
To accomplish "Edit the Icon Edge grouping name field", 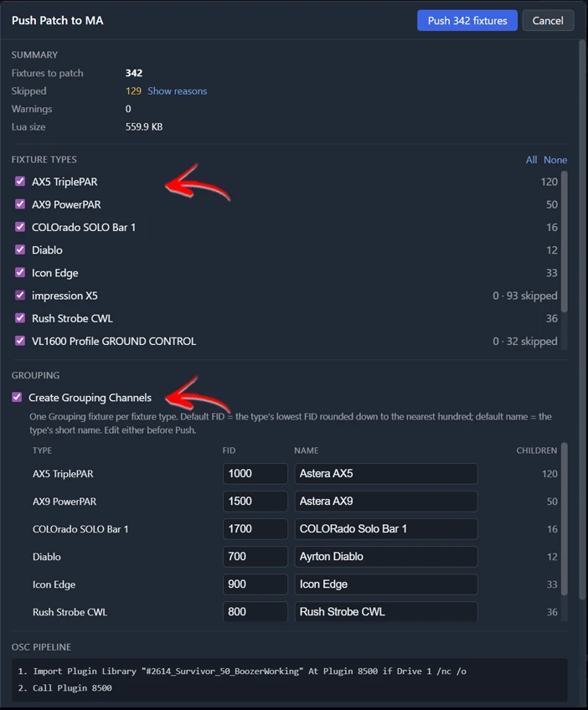I will point(386,584).
